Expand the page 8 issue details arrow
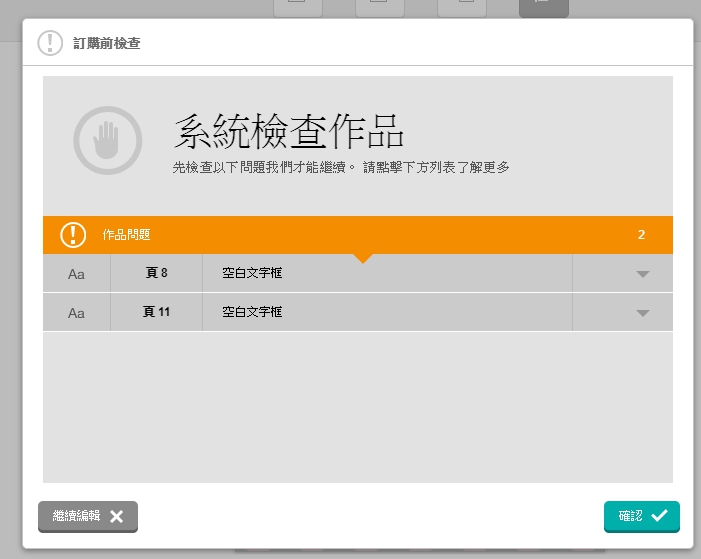The height and width of the screenshot is (559, 701). point(643,274)
